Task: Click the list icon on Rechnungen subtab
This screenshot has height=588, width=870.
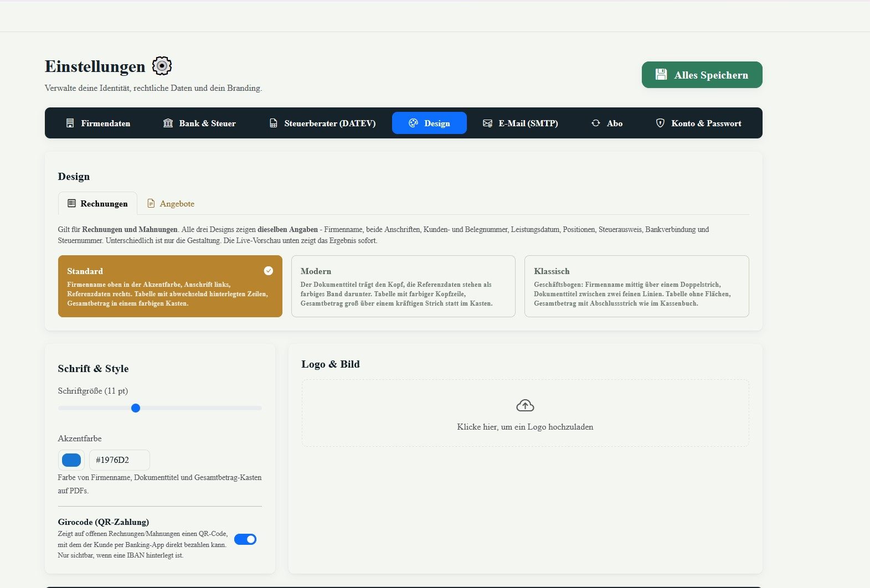Action: [x=71, y=203]
